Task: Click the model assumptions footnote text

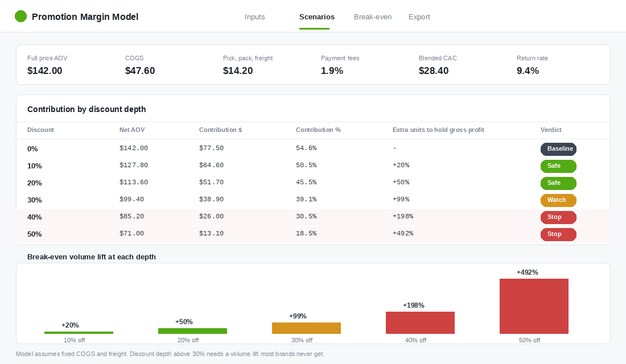Action: click(x=170, y=354)
